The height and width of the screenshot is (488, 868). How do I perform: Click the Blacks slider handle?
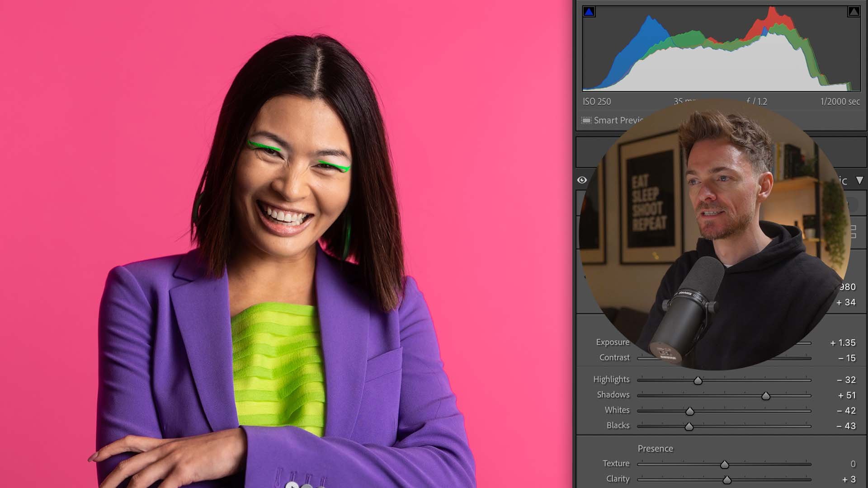689,427
